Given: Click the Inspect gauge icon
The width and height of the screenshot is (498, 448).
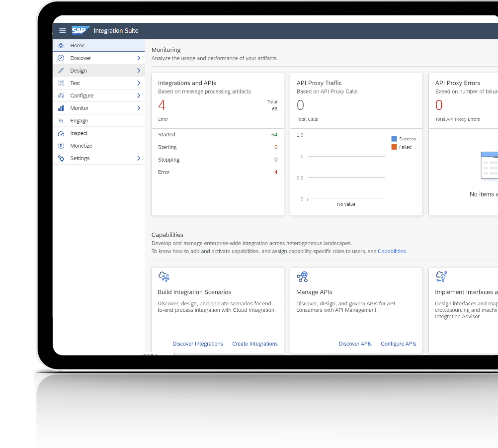Looking at the screenshot, I should [61, 133].
